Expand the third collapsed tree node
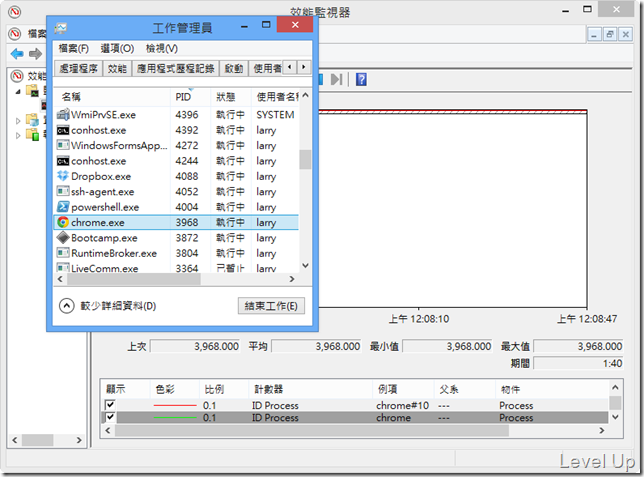Viewport: 644px width, 477px height. click(18, 135)
